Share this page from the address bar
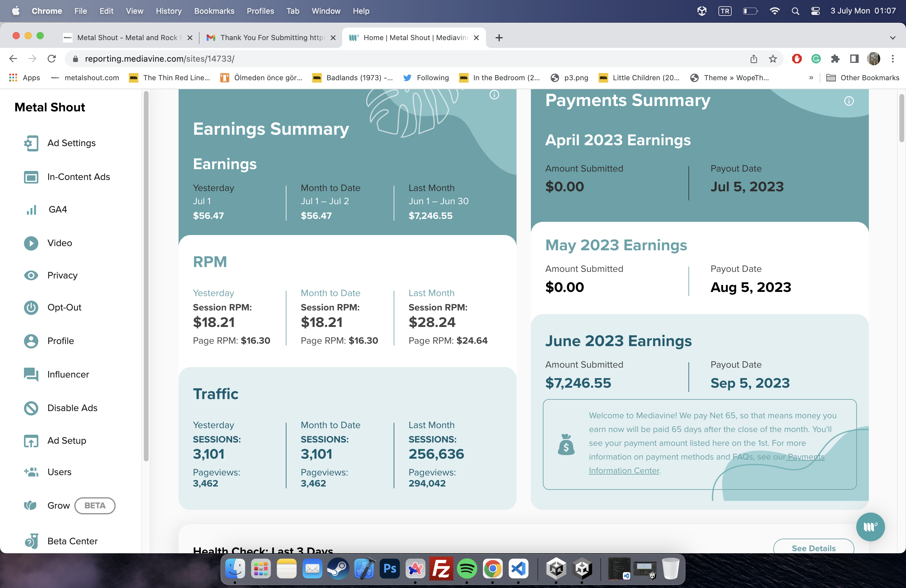The width and height of the screenshot is (906, 588). tap(754, 59)
